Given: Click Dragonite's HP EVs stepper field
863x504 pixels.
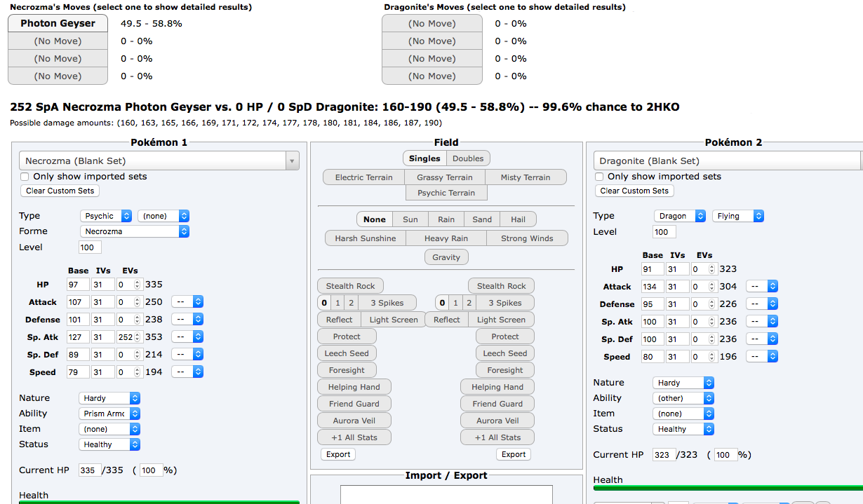Looking at the screenshot, I should point(703,269).
